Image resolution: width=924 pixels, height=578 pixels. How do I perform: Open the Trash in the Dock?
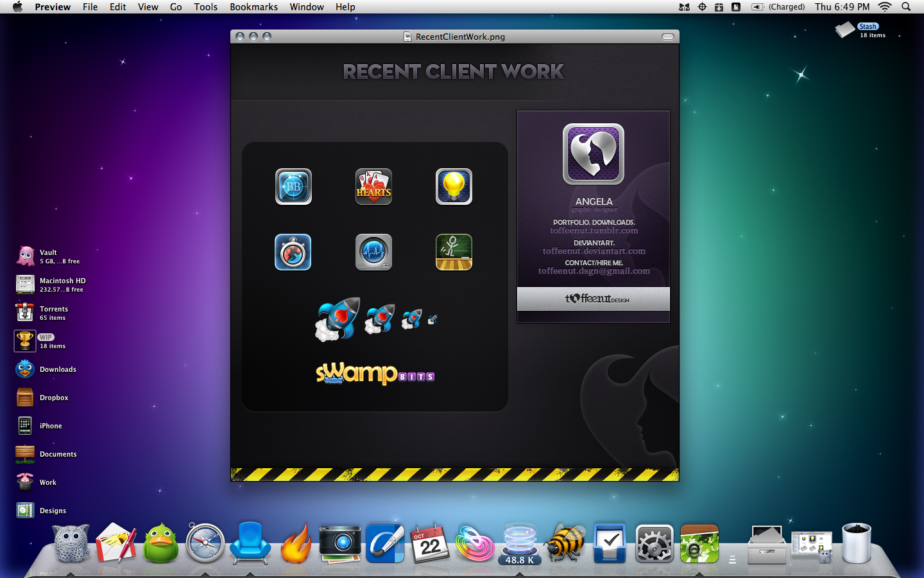[x=857, y=543]
